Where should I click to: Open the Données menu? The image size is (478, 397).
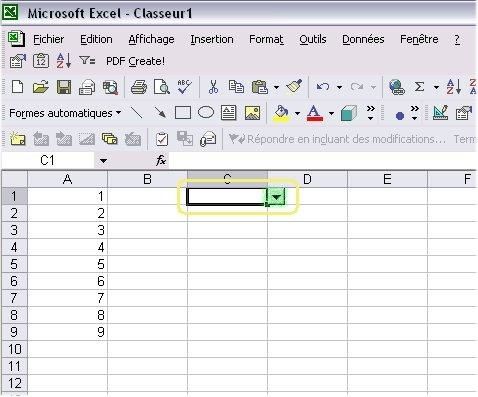coord(363,39)
